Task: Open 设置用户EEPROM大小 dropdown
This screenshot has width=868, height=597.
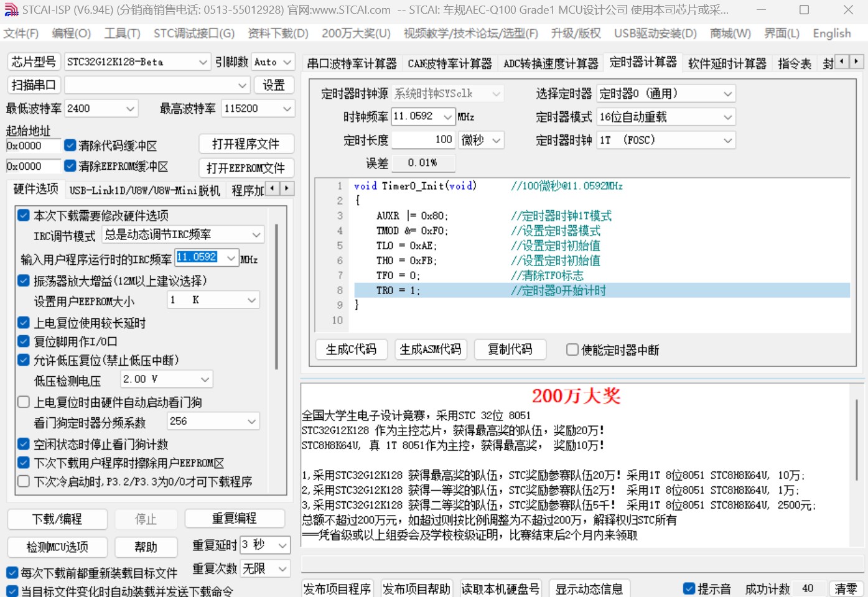Action: tap(213, 300)
